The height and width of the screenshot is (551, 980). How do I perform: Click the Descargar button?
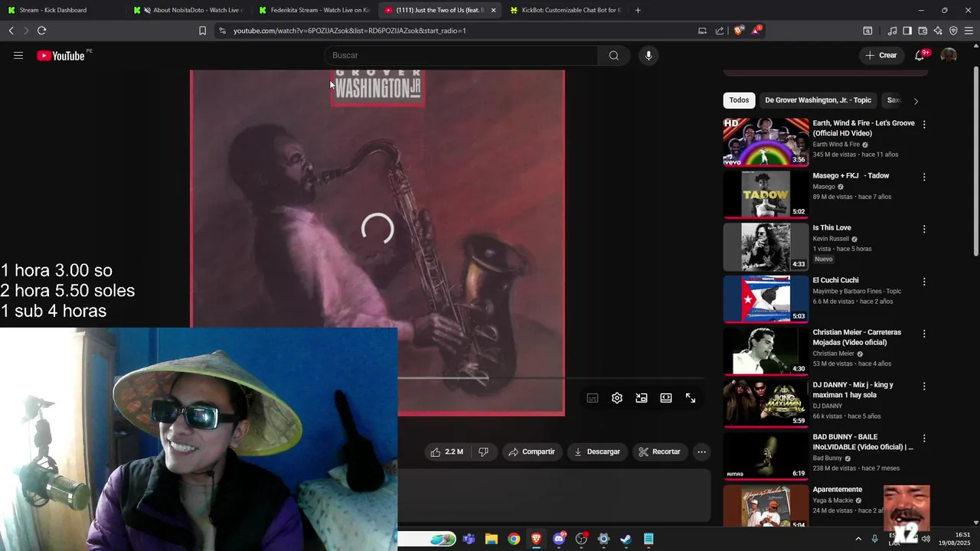597,452
